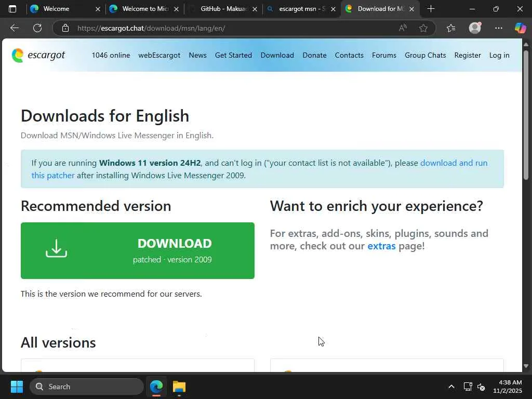The width and height of the screenshot is (532, 399).
Task: Click the taskbar search magnifier icon
Action: 39,387
